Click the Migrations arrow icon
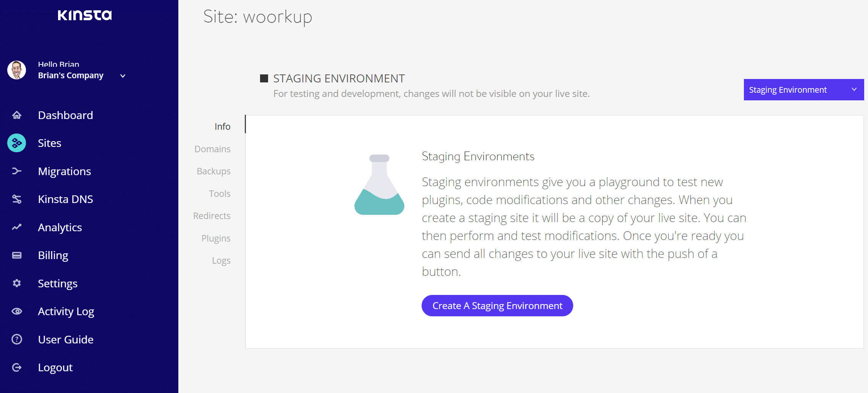Viewport: 868px width, 393px height. [17, 171]
